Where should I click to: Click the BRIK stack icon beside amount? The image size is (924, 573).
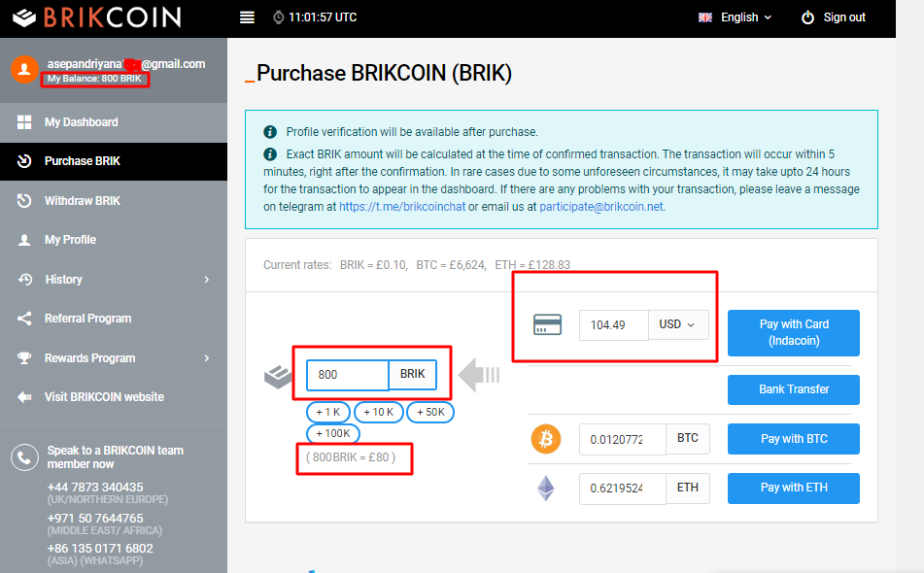278,376
